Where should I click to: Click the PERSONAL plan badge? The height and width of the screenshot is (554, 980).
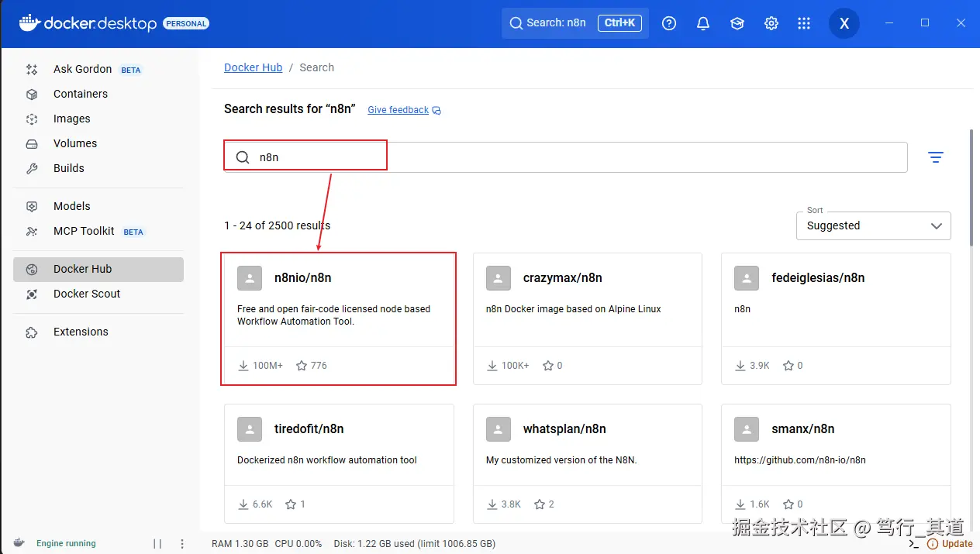186,23
